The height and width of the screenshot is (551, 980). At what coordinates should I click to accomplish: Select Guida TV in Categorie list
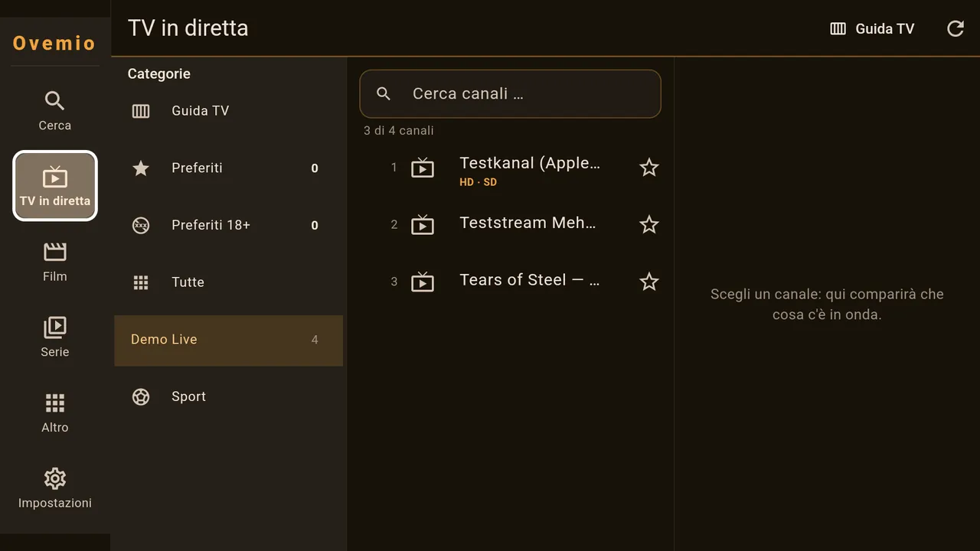coord(228,111)
